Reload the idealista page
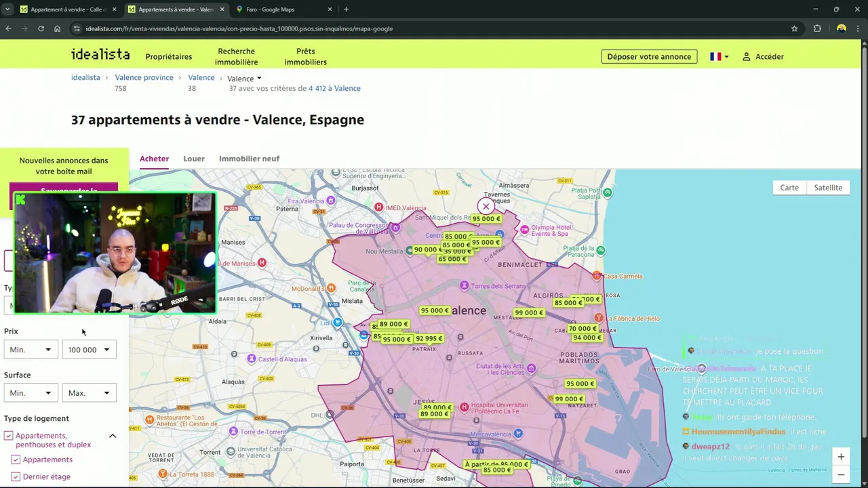This screenshot has height=488, width=868. coord(41,28)
